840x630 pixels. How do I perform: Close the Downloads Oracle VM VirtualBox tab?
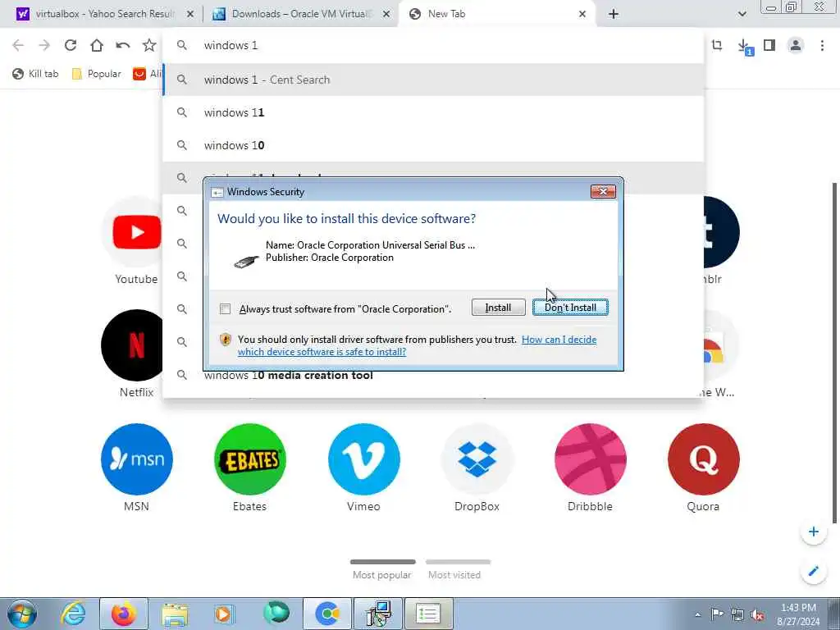coord(386,14)
